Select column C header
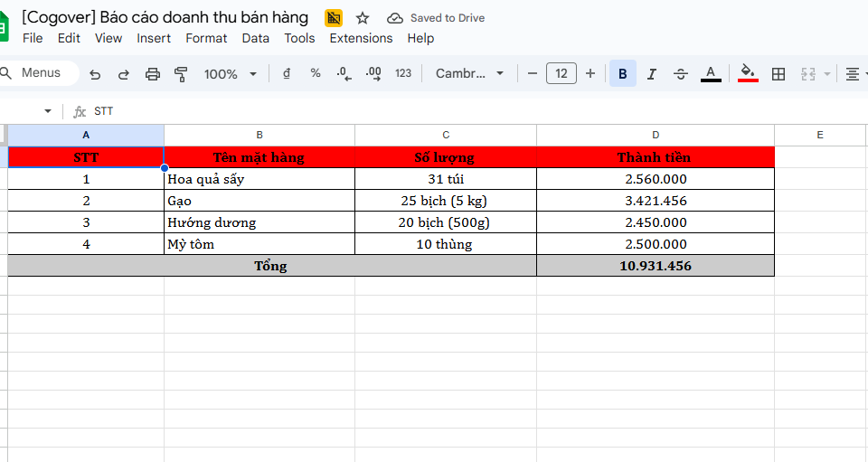Screen dimensions: 868x462 pos(446,135)
